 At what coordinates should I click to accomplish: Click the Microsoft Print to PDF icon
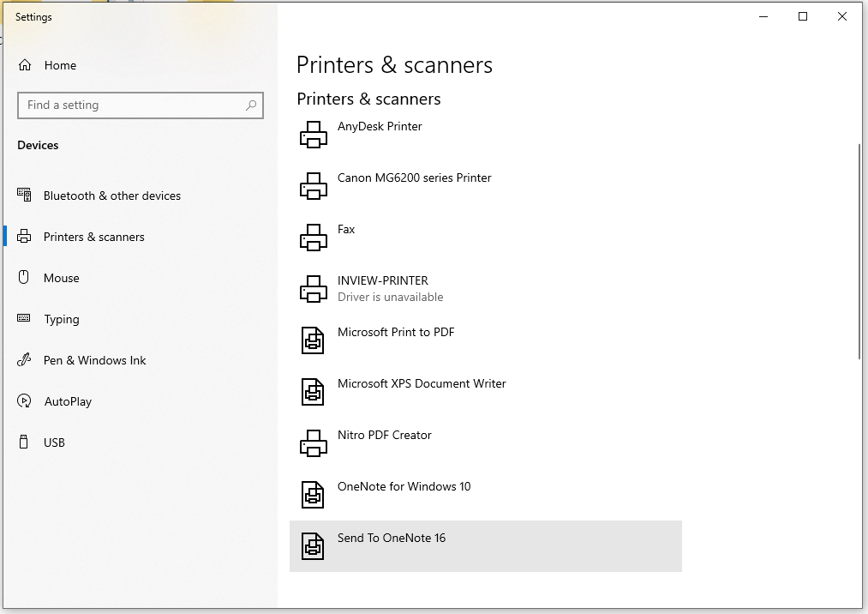pos(313,340)
